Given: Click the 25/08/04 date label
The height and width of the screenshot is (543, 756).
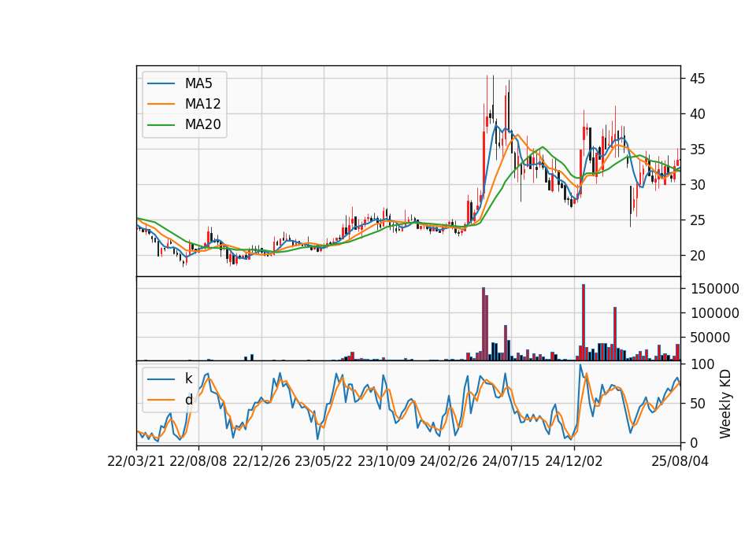Looking at the screenshot, I should (680, 461).
